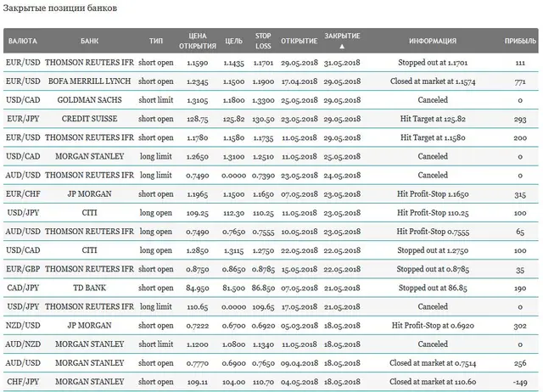The width and height of the screenshot is (543, 392).
Task: Click target value 112.30
Action: 234,213
